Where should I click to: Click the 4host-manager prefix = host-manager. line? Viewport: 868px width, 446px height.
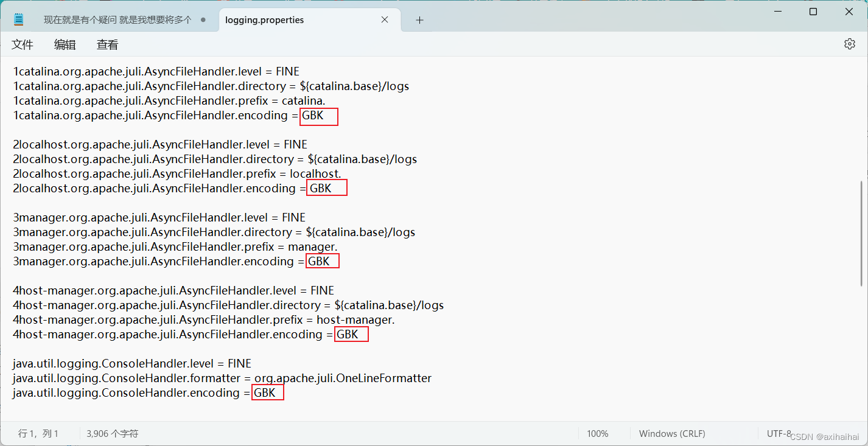pos(204,319)
